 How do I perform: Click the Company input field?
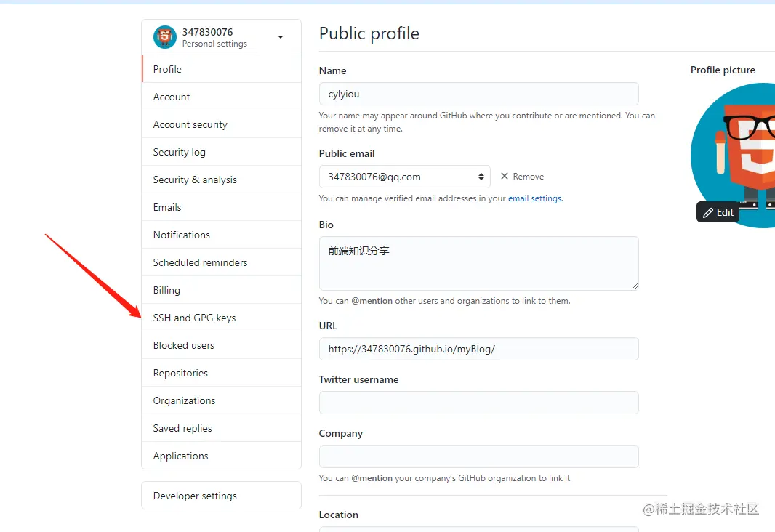pos(479,456)
